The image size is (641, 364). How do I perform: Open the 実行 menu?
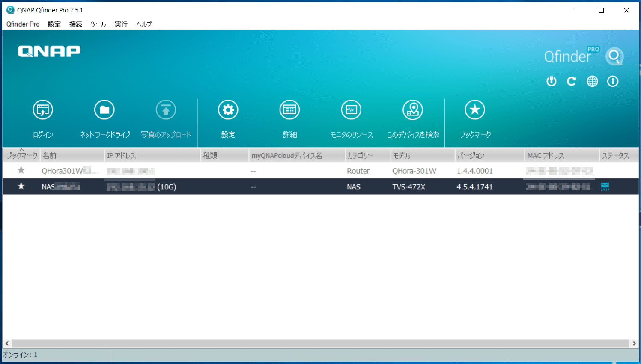coord(121,24)
